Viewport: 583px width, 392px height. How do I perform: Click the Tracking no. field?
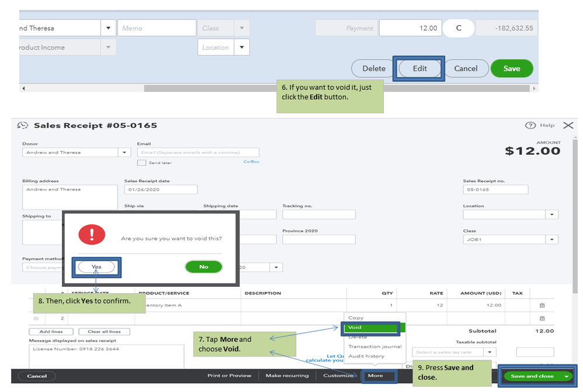(x=318, y=214)
